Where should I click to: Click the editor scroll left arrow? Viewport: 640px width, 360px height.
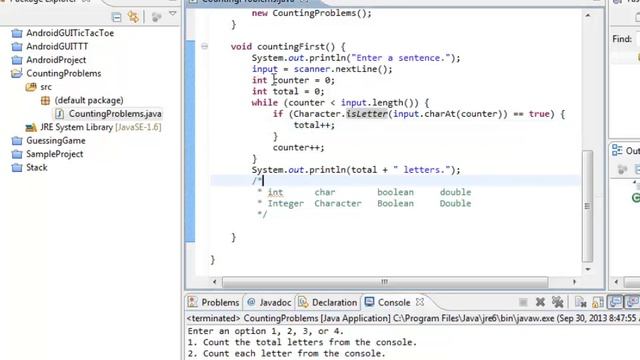click(x=215, y=282)
